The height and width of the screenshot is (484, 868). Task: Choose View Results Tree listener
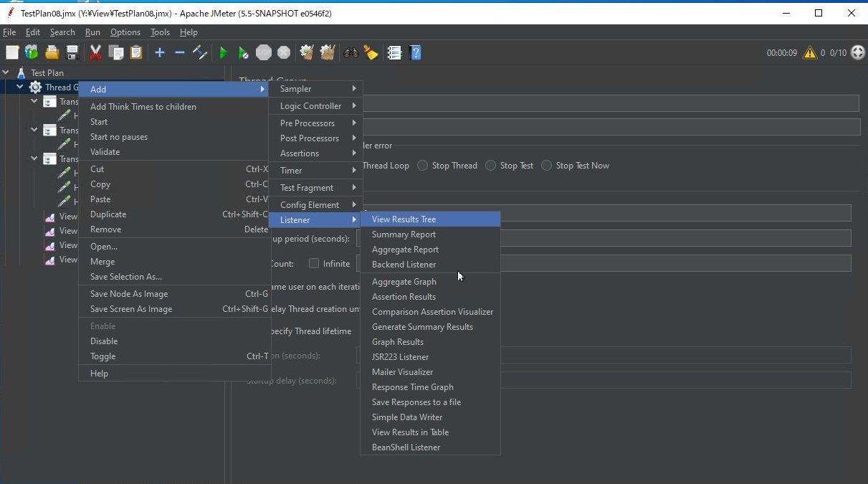tap(404, 219)
